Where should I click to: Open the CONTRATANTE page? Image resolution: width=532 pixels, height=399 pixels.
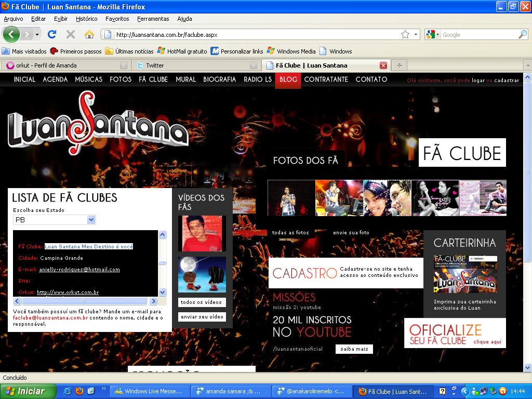point(326,79)
